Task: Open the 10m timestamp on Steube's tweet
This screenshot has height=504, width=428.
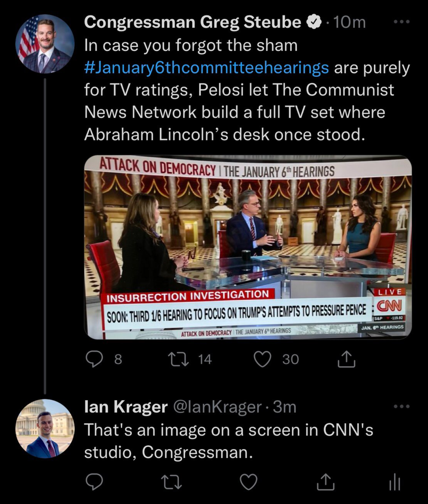Action: pos(349,22)
